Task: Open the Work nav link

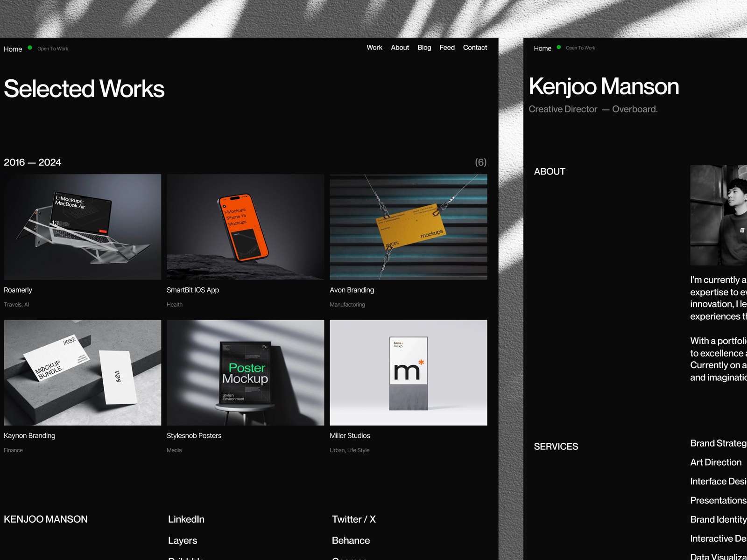Action: point(374,48)
